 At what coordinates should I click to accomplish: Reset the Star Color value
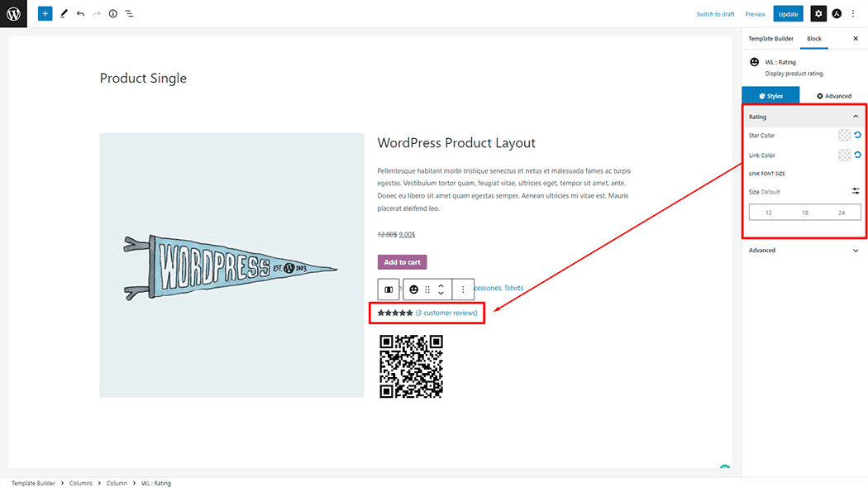click(x=857, y=135)
